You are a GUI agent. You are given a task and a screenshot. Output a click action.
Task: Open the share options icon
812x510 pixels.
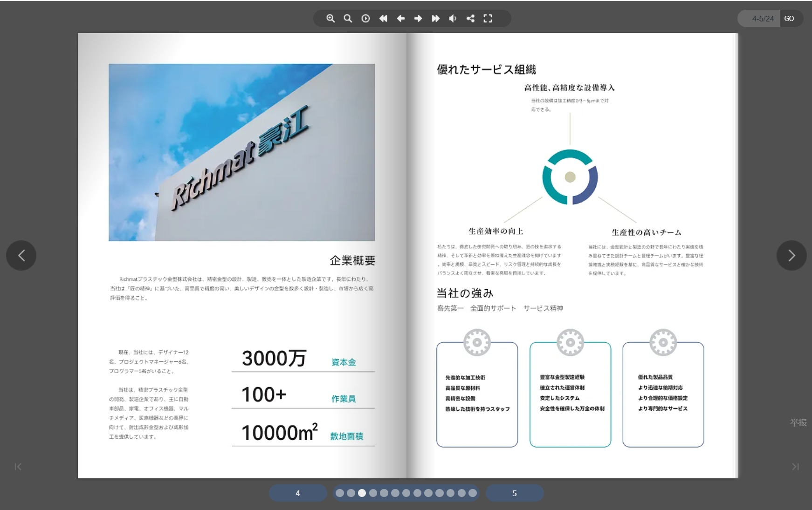click(470, 19)
